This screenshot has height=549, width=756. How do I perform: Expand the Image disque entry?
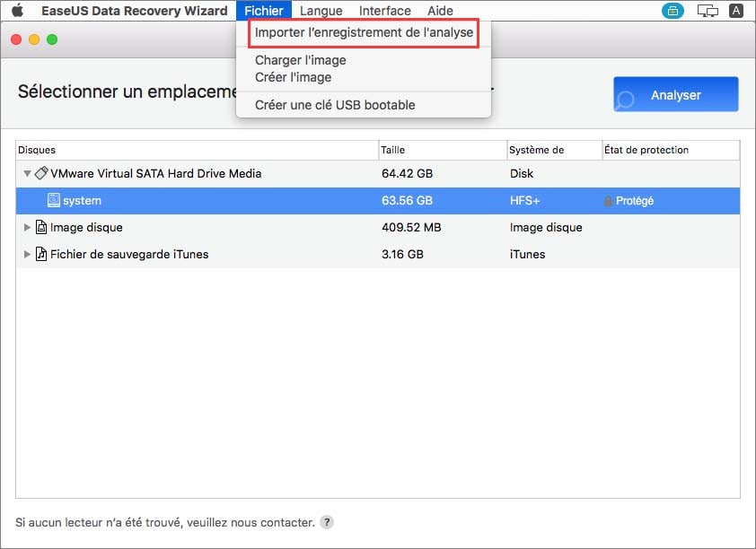27,227
